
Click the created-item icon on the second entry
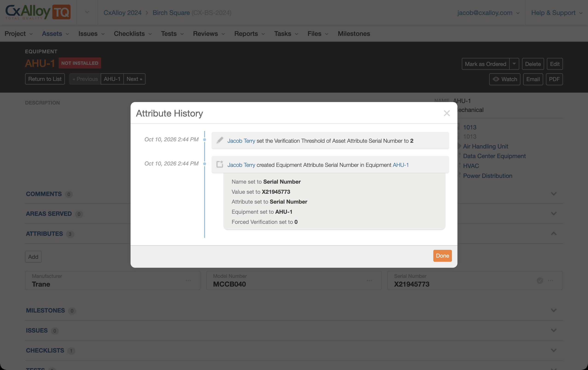coord(220,164)
